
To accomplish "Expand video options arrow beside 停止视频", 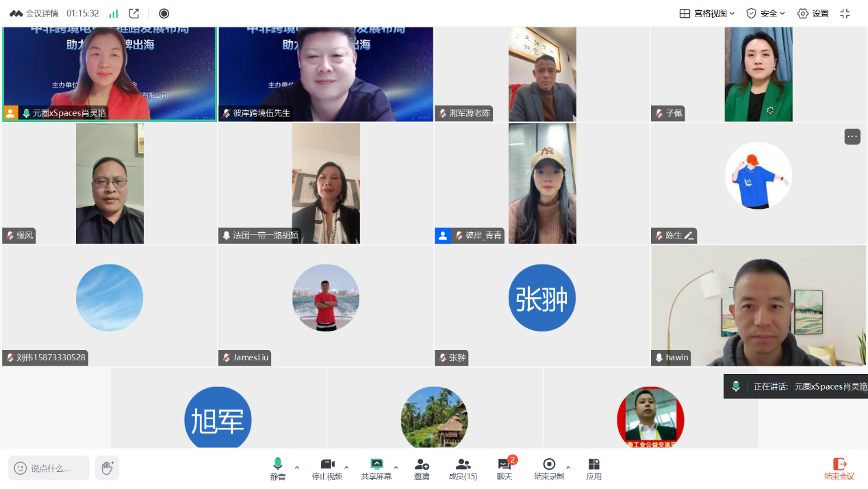I will pyautogui.click(x=346, y=468).
